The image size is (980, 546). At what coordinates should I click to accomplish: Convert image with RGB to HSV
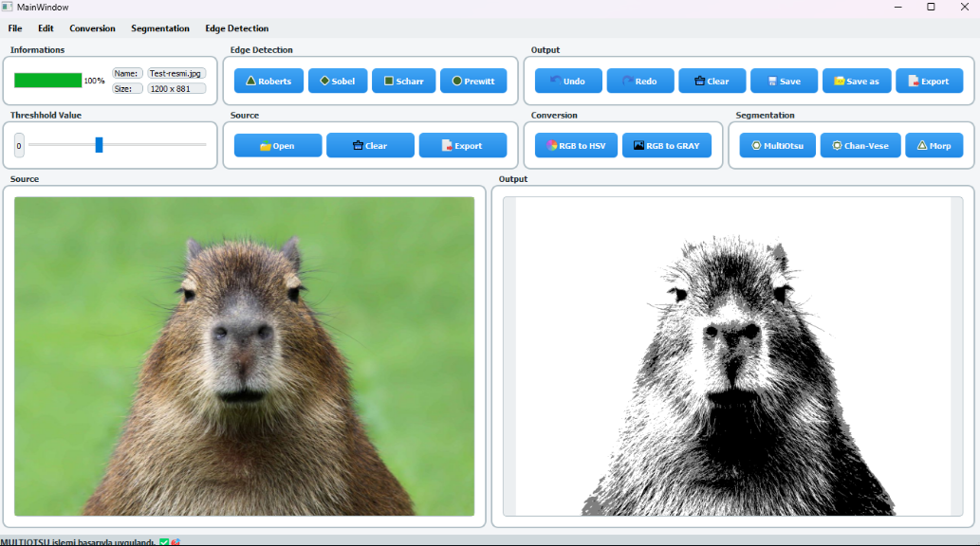pos(576,146)
